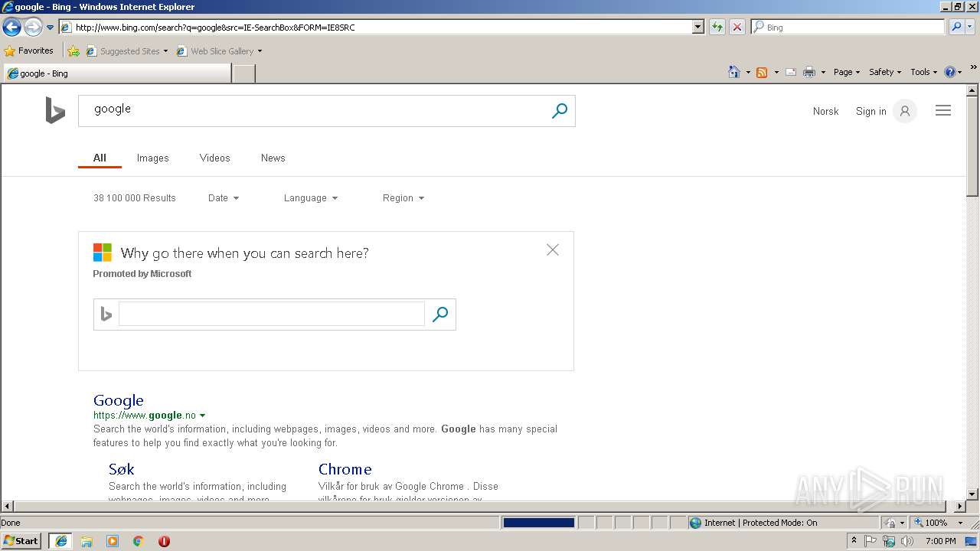This screenshot has height=551, width=980.
Task: Switch to the Videos tab
Action: point(214,158)
